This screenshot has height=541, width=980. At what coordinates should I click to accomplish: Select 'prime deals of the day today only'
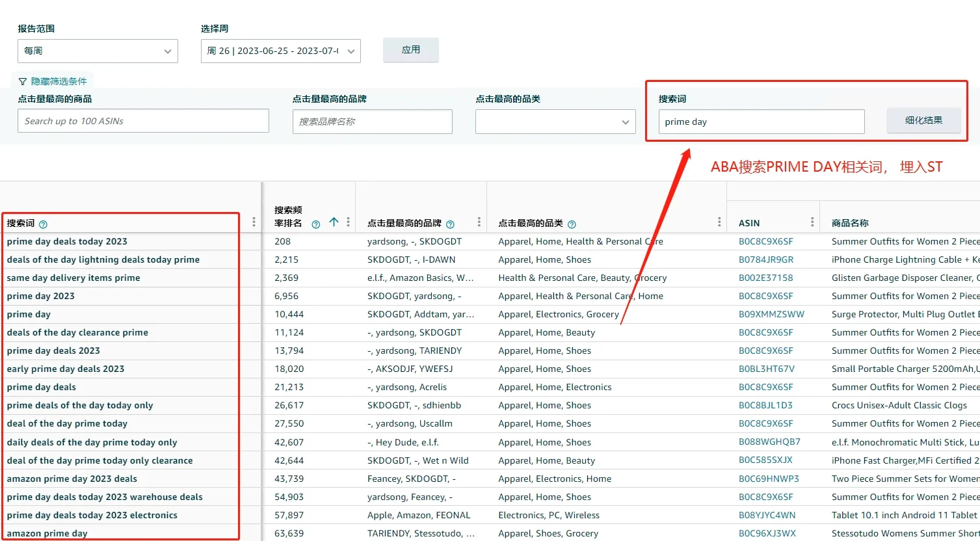(80, 405)
